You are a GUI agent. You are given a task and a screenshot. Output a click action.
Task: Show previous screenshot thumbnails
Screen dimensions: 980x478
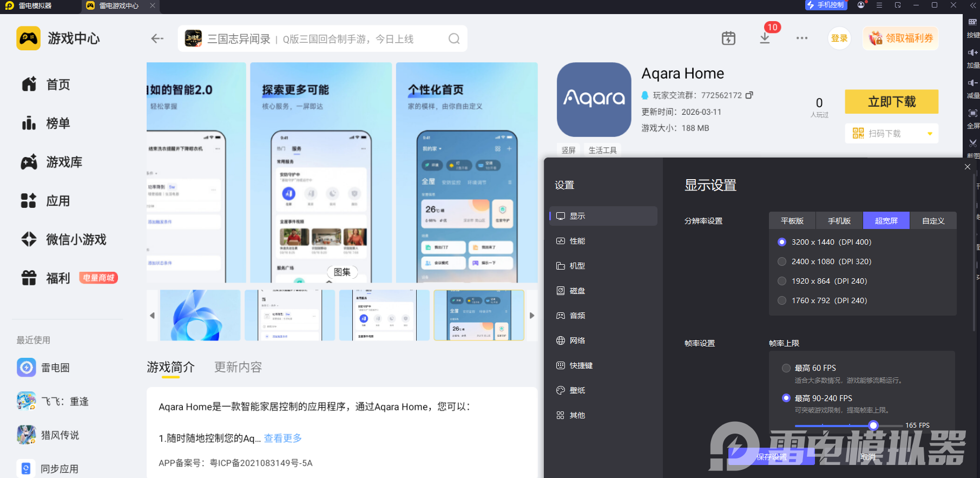pyautogui.click(x=152, y=316)
